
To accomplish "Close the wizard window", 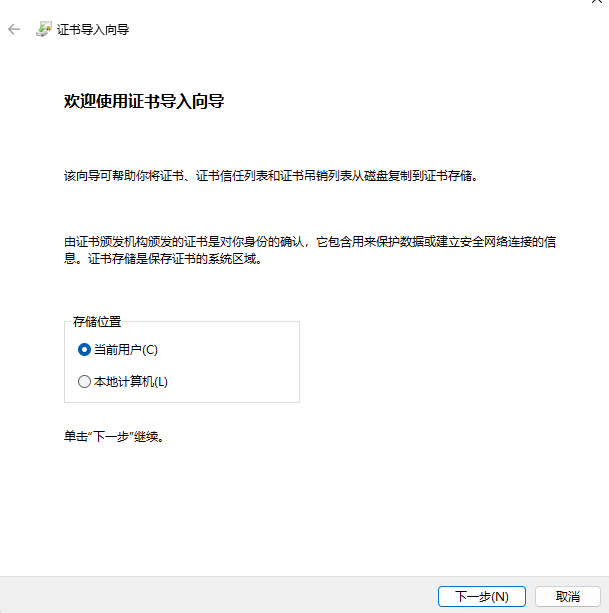I will [597, 1].
